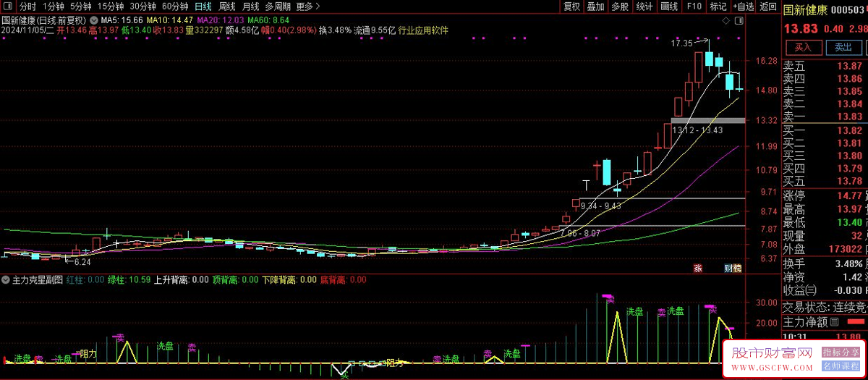Select the 5分钟 period
The height and width of the screenshot is (380, 868).
click(81, 7)
